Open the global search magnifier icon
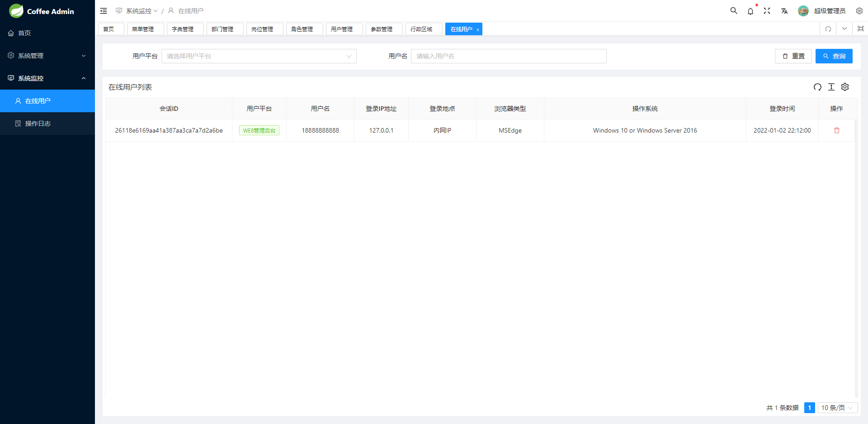868x424 pixels. point(734,11)
